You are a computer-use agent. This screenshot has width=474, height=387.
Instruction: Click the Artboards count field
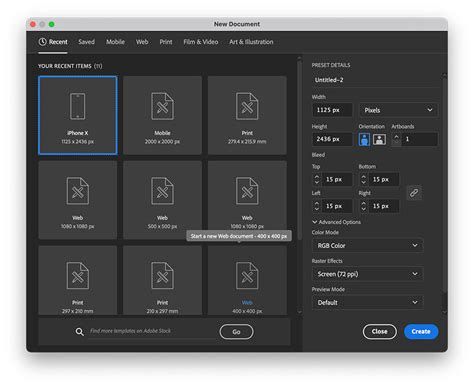[420, 139]
